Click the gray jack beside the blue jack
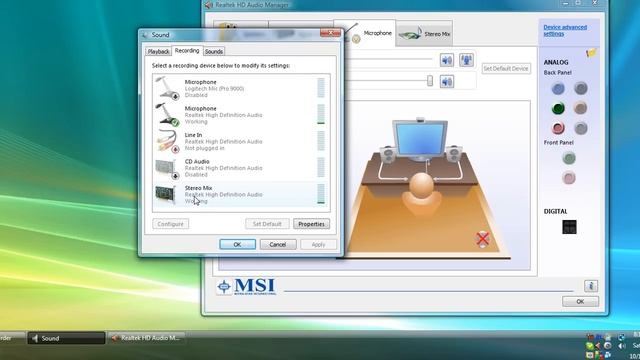Screen dimensions: 640x360 click(x=581, y=88)
